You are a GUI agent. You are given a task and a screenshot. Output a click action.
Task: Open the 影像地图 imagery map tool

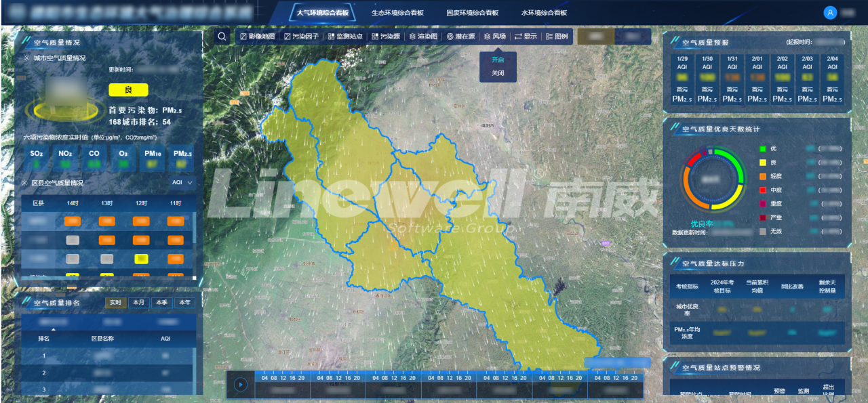pyautogui.click(x=258, y=37)
